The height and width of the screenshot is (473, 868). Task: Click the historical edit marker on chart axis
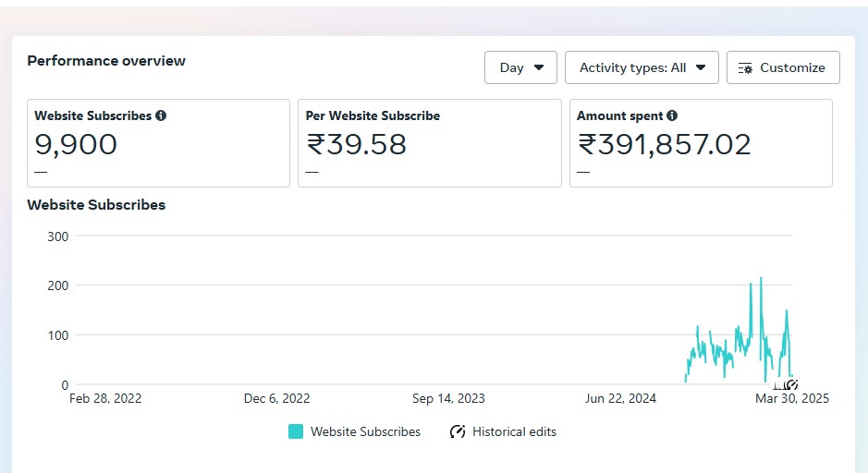(x=791, y=384)
